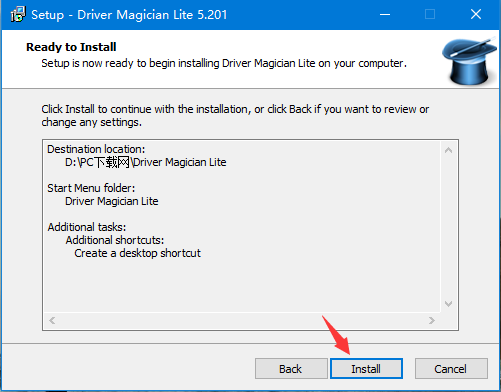Open the setup icon system menu
The image size is (501, 392).
tap(18, 15)
